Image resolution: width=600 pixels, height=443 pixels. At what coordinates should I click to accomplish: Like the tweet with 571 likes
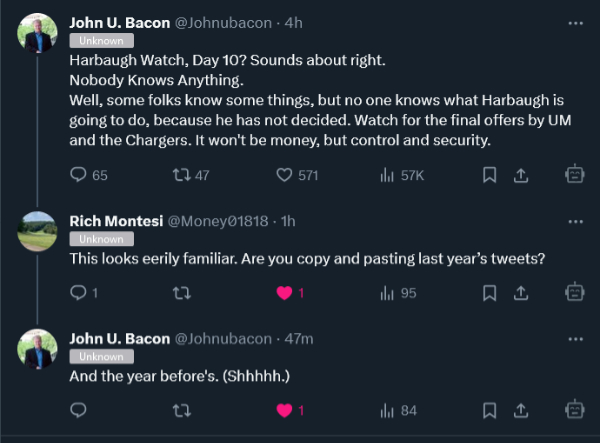(284, 175)
